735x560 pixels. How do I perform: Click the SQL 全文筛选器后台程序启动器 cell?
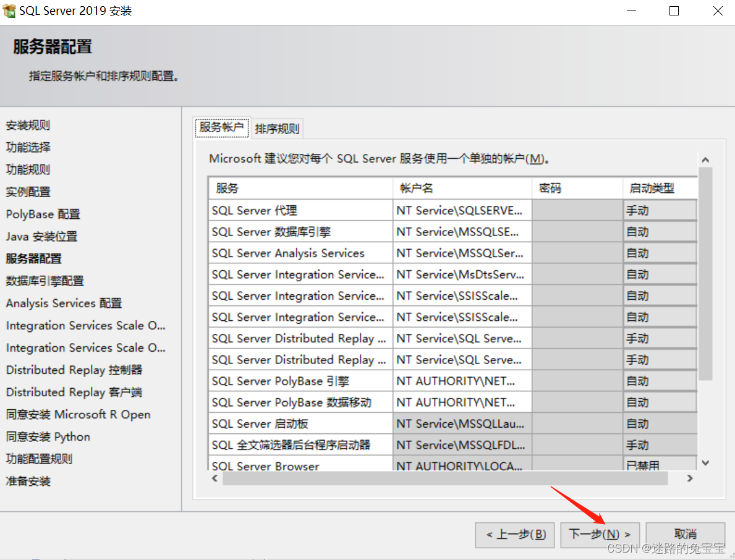point(300,445)
